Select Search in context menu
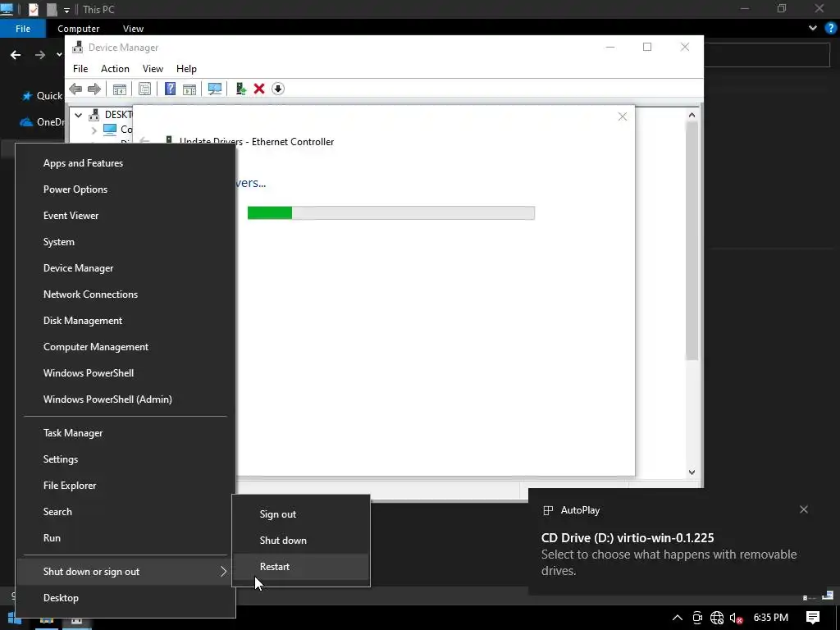840x630 pixels. (x=126, y=512)
